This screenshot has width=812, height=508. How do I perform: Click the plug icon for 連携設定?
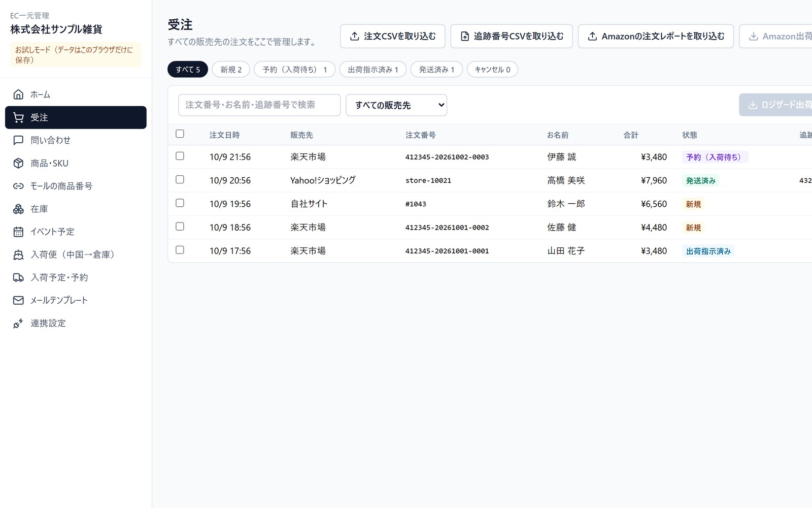18,323
